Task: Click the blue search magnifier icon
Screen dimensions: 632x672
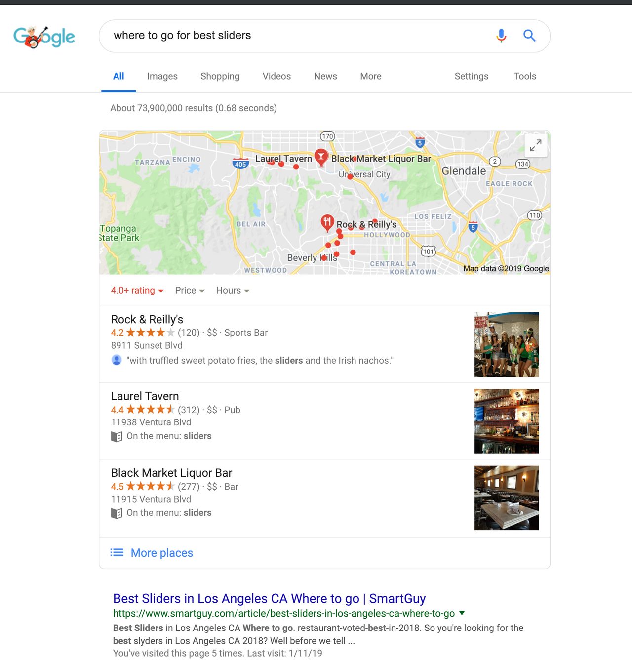Action: coord(529,36)
